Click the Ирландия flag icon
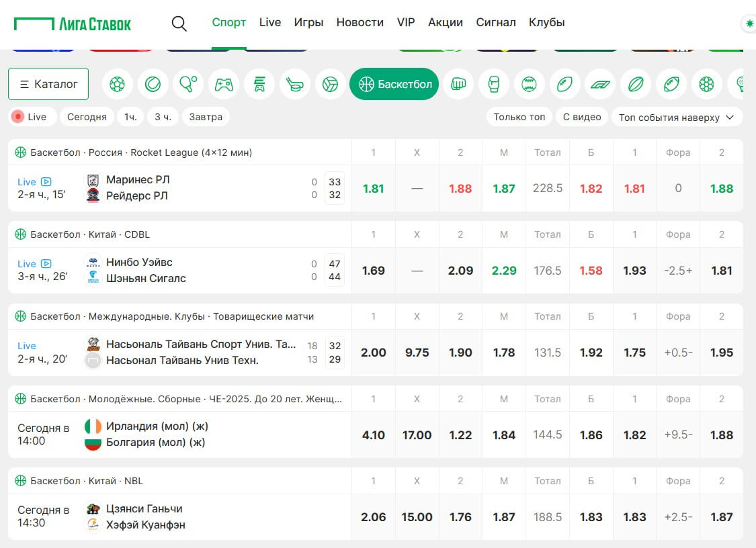 pyautogui.click(x=93, y=426)
